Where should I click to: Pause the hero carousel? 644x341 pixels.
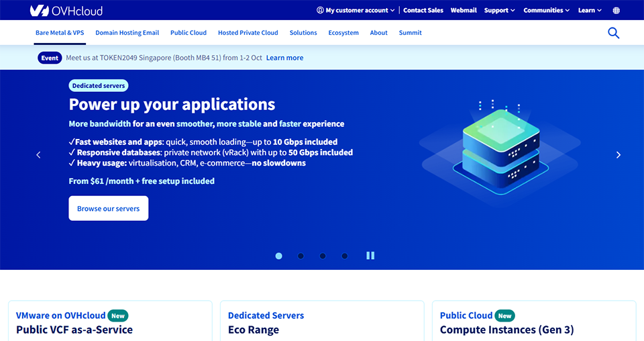click(x=370, y=256)
